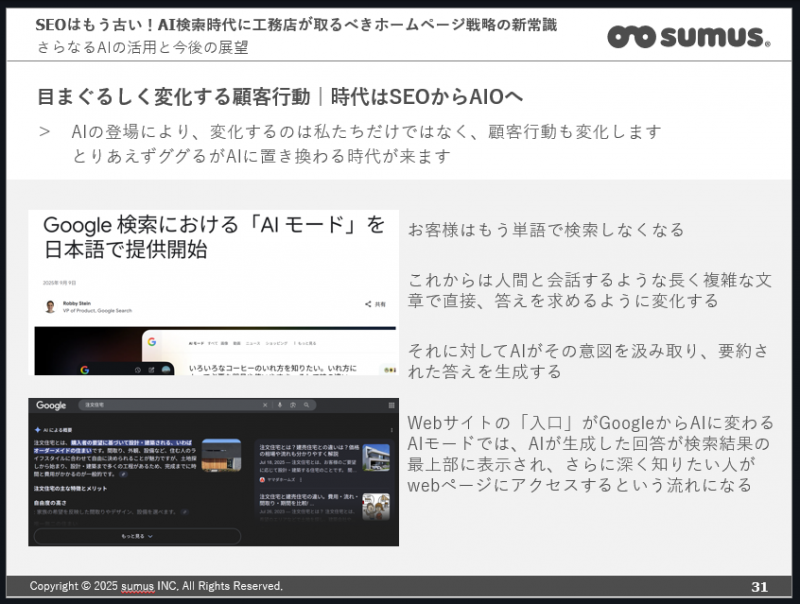
Task: Click the AIによる概要 sparkle icon
Action: point(37,428)
